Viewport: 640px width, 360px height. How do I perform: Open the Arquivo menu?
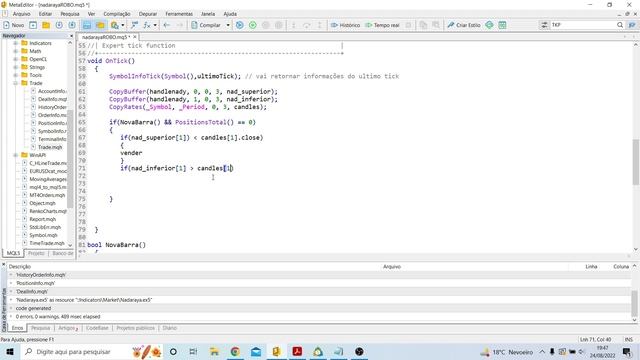[x=21, y=14]
